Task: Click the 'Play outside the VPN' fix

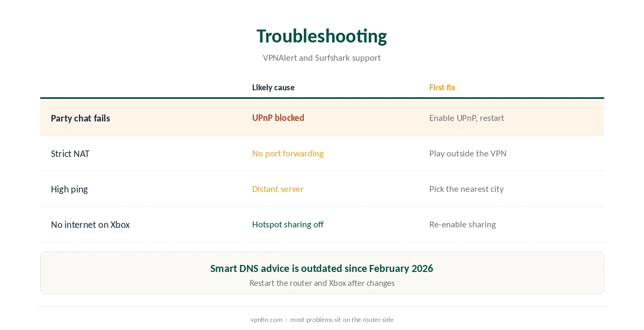Action: pyautogui.click(x=468, y=153)
